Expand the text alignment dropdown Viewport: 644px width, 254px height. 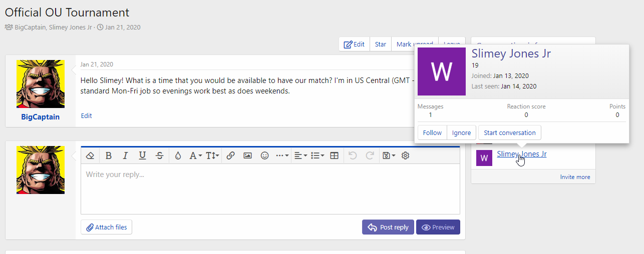point(300,155)
